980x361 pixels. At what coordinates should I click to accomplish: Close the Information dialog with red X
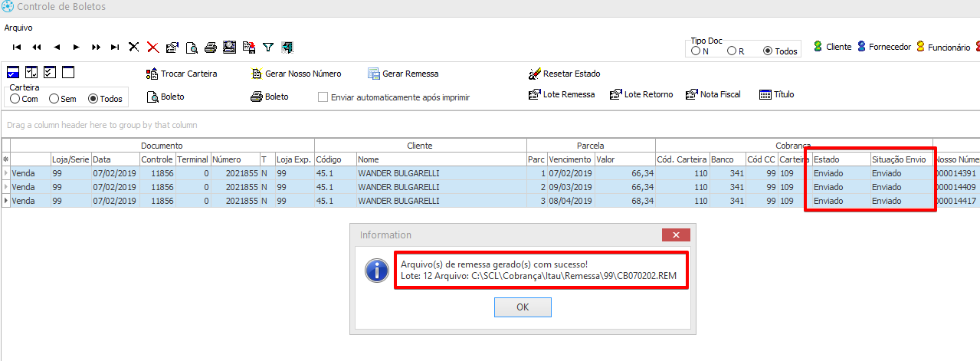click(x=676, y=235)
